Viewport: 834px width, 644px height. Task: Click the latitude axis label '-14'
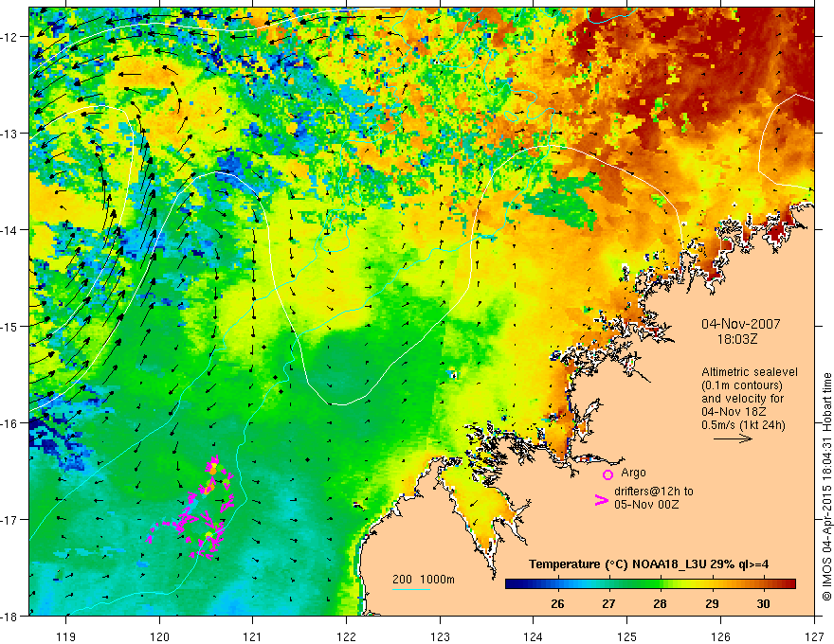pyautogui.click(x=10, y=229)
